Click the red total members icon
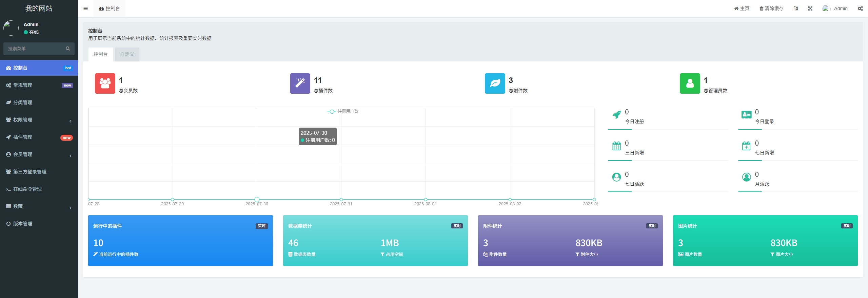The image size is (868, 298). tap(105, 83)
